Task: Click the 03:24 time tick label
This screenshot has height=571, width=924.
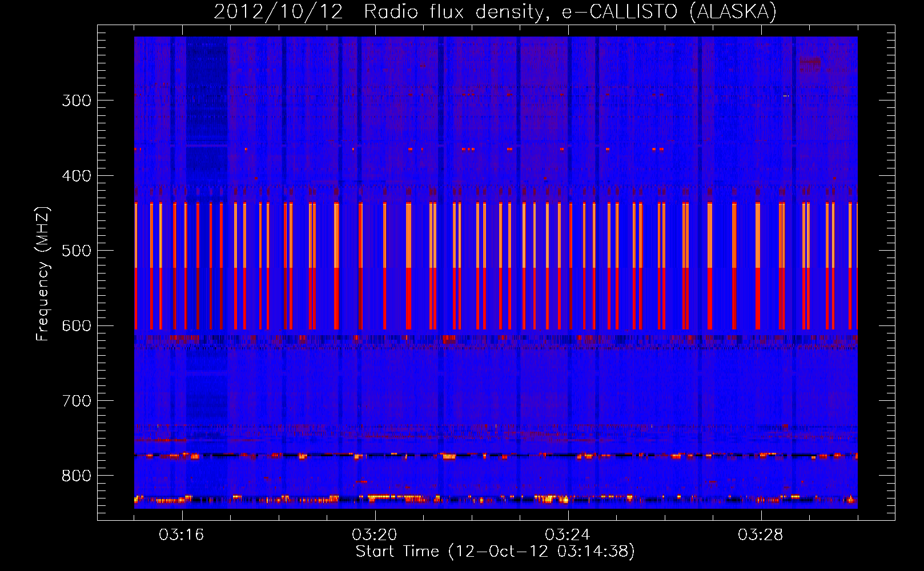Action: tap(568, 535)
